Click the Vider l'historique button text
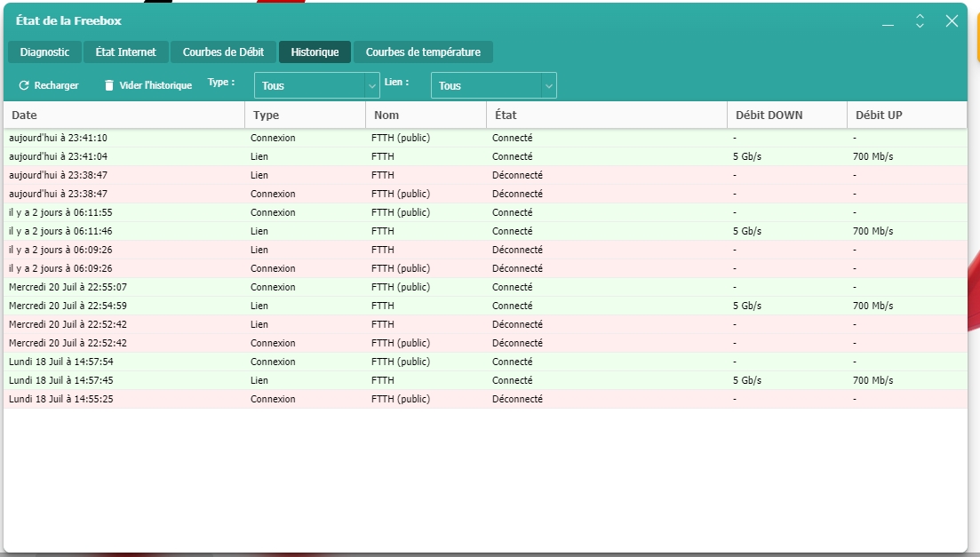Viewport: 980px width, 557px height. [155, 85]
